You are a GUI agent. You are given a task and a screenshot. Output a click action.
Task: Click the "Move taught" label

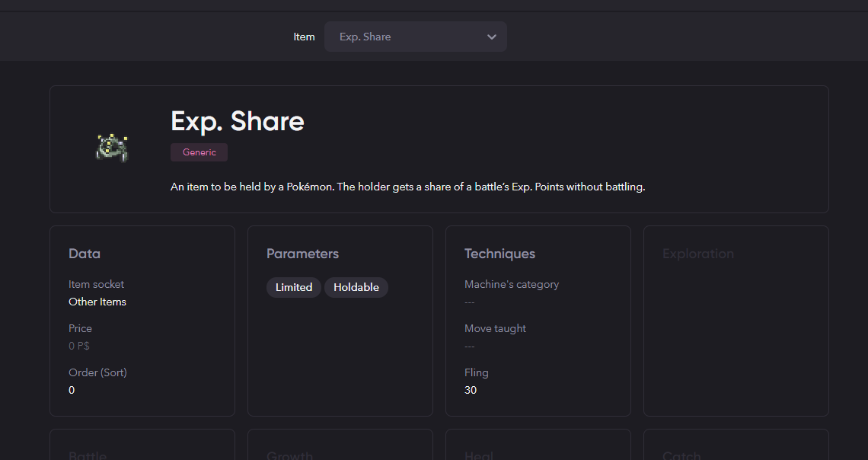[x=495, y=328]
